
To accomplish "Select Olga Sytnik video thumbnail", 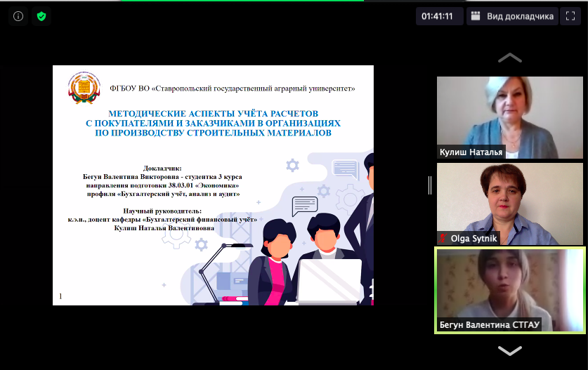I will point(509,204).
